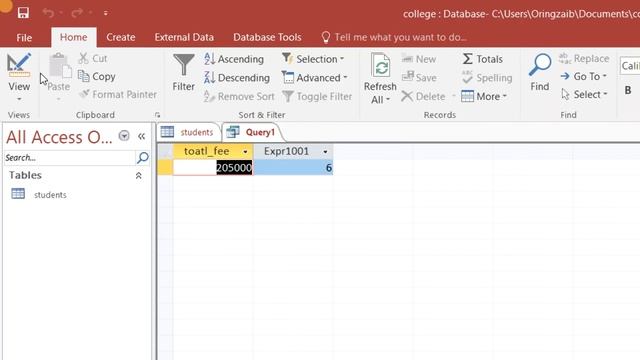The image size is (640, 360).
Task: Open the Go To dropdown
Action: pyautogui.click(x=584, y=76)
